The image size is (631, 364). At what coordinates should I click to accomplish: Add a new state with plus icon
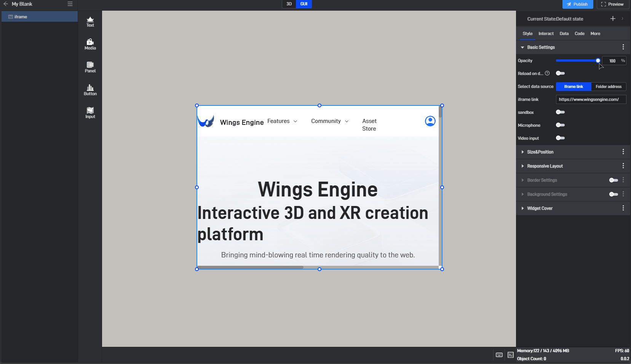click(613, 19)
